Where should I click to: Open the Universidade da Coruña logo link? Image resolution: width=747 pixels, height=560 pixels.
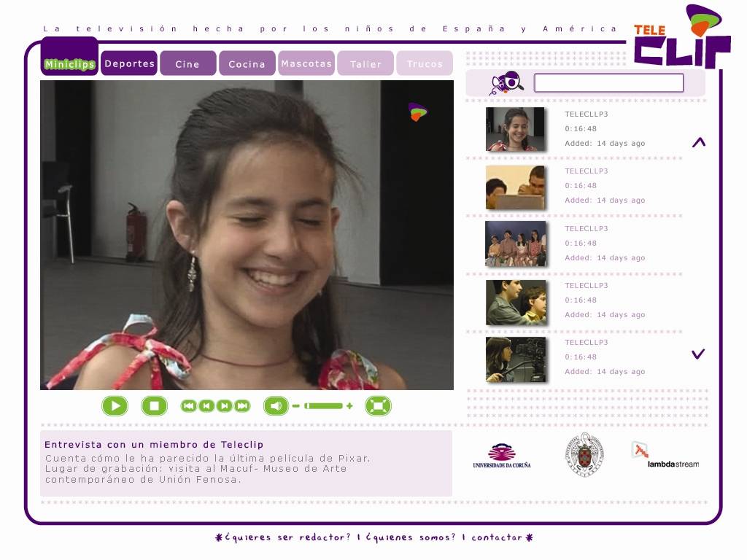[502, 456]
